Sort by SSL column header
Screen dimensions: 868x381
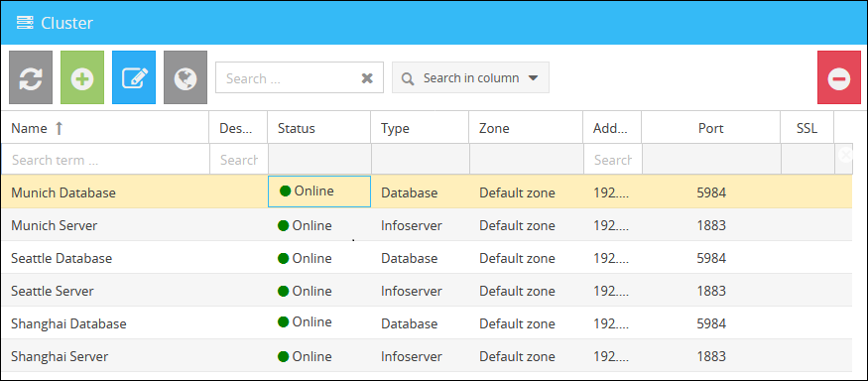[x=806, y=128]
